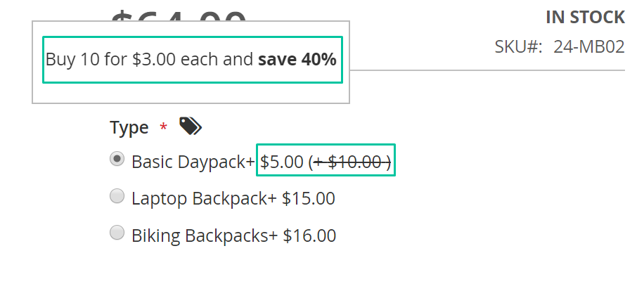Click the $3.00 each price in tooltip

154,60
